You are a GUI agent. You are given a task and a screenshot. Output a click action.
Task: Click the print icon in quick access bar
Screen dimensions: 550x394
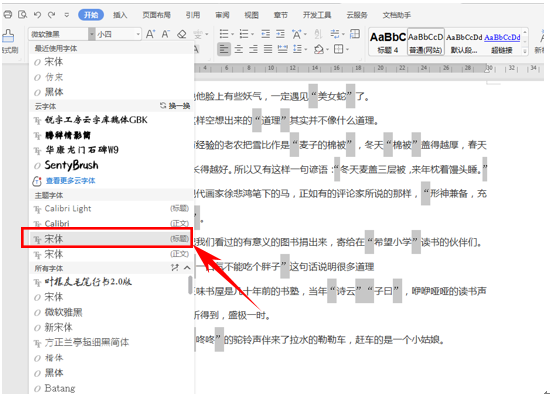tap(7, 14)
